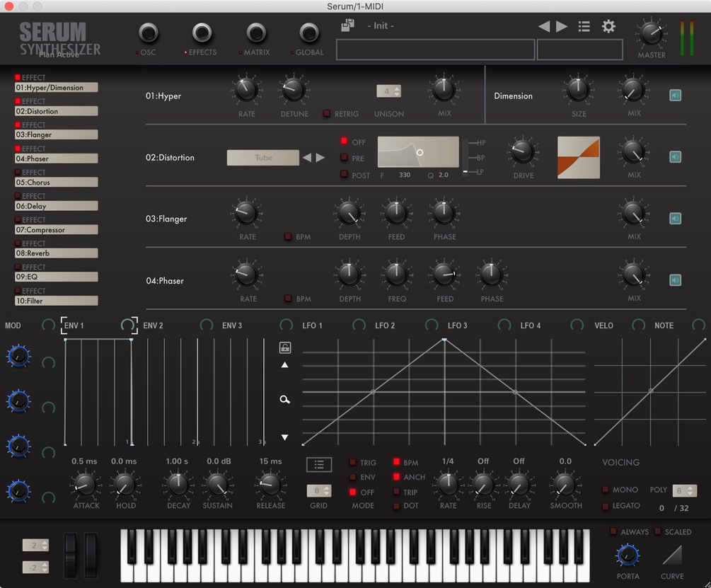This screenshot has width=711, height=588.
Task: Click the Master volume knob
Action: 651,34
